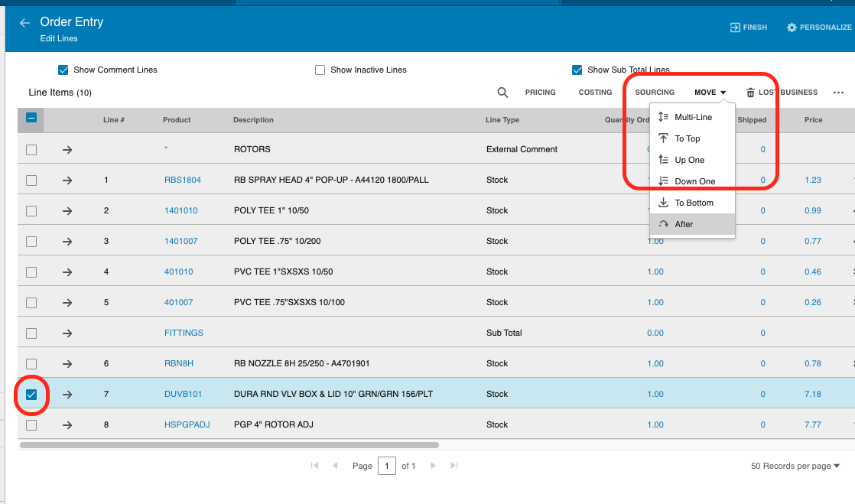This screenshot has height=504, width=855.
Task: Open line detail arrow for RBS1804 row
Action: point(67,180)
